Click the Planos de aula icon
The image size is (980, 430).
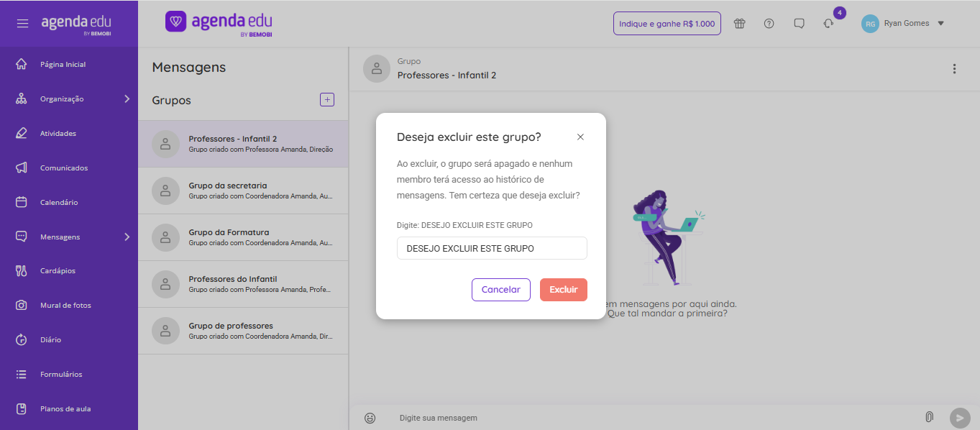pos(21,408)
